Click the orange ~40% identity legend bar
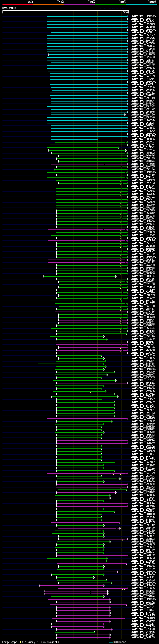Image resolution: width=159 pixels, height=644 pixels. pyautogui.click(x=49, y=4)
